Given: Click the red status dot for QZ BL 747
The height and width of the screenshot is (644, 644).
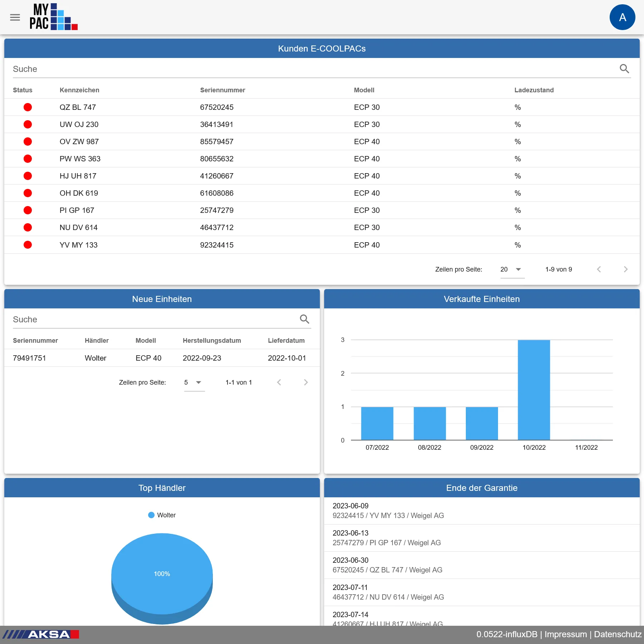Looking at the screenshot, I should [x=28, y=107].
